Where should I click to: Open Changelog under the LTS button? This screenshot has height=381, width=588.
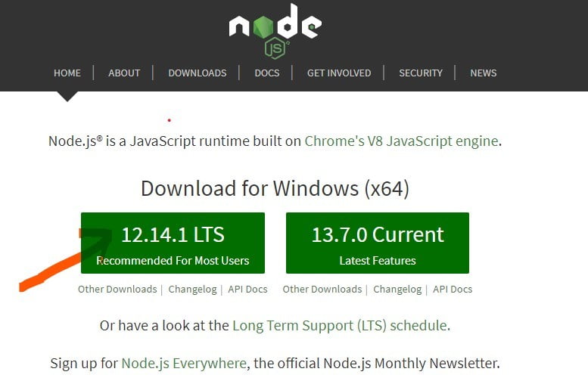(192, 290)
